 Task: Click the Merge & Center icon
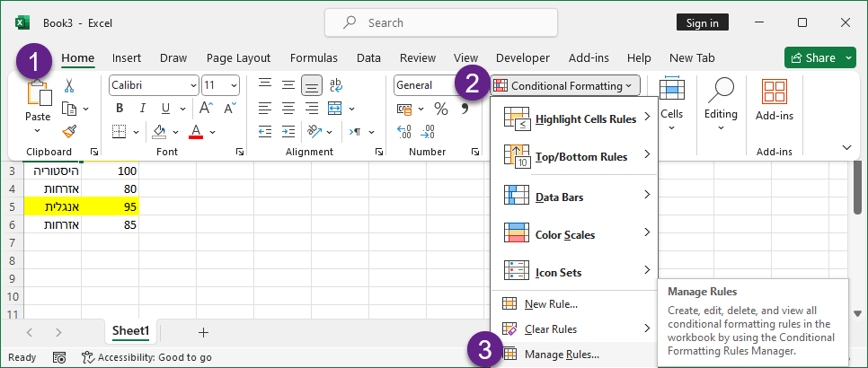point(335,109)
